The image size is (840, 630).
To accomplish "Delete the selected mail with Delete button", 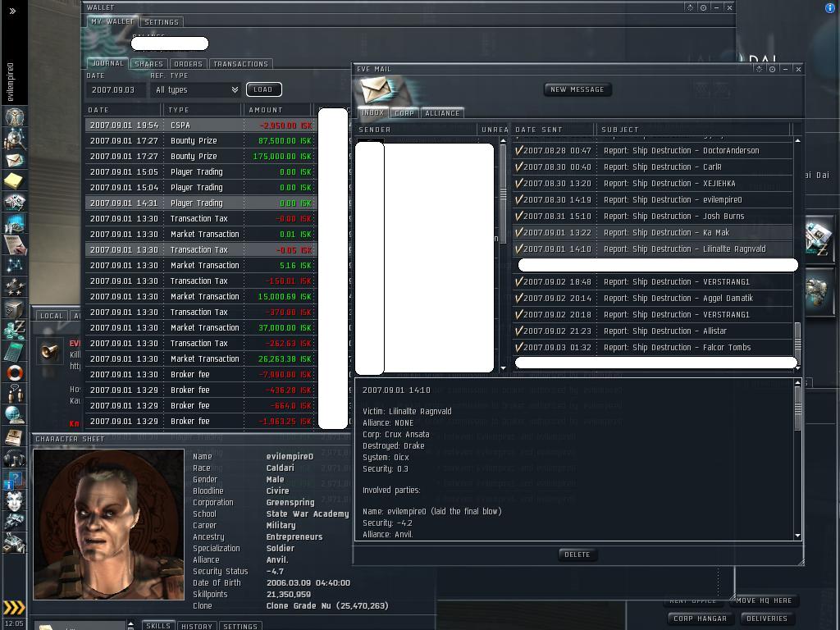I will point(577,555).
